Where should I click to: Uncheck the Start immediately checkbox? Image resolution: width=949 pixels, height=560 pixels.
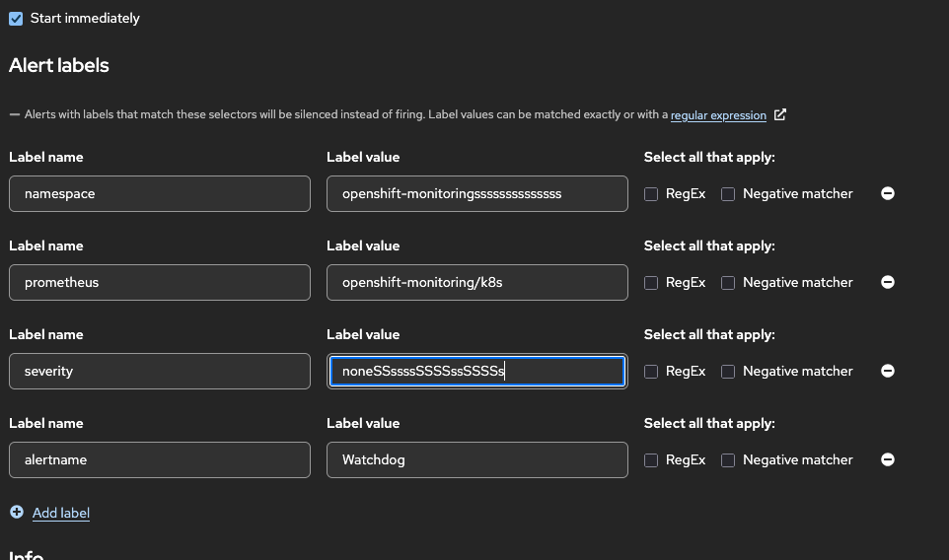click(16, 19)
